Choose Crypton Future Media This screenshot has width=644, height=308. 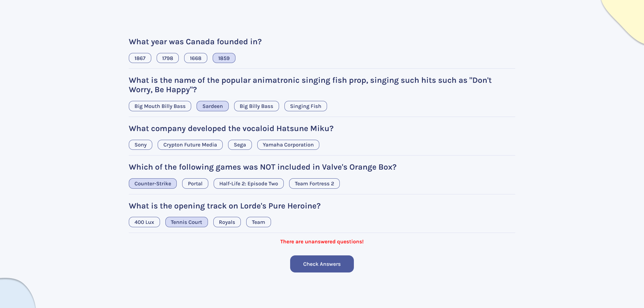pos(190,144)
